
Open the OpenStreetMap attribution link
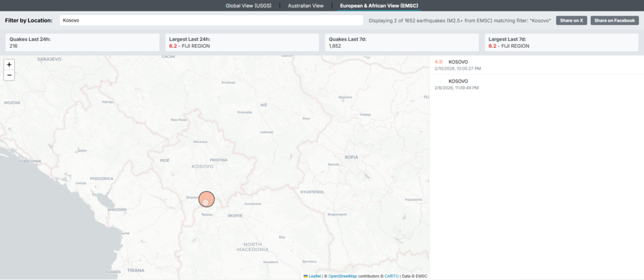[x=342, y=276]
